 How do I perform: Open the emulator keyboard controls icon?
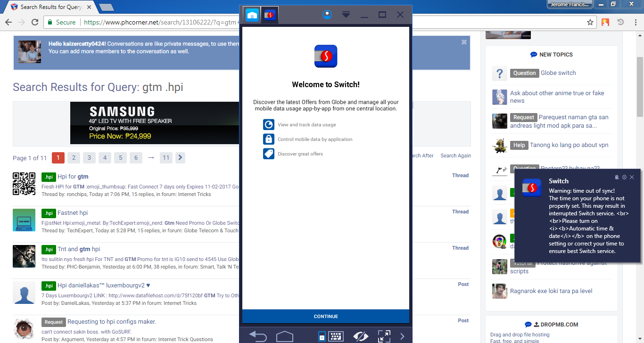(x=335, y=336)
